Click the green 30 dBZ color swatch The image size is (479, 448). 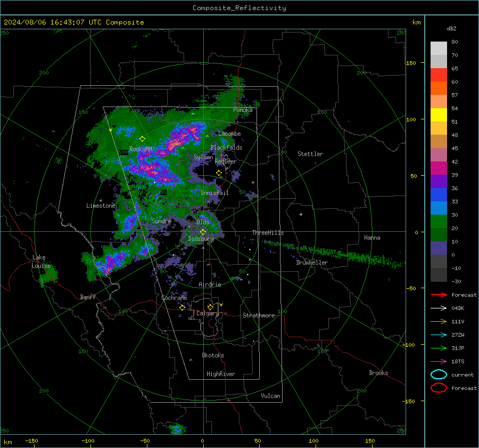439,221
